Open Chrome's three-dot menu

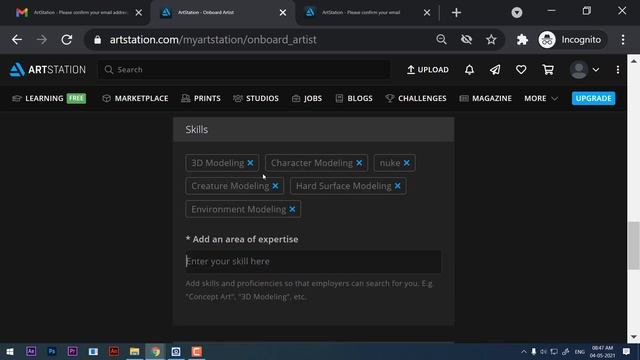click(x=623, y=40)
